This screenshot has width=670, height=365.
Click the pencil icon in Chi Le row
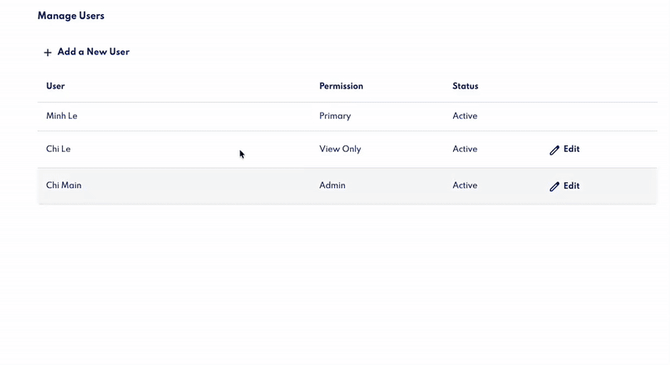click(x=554, y=150)
